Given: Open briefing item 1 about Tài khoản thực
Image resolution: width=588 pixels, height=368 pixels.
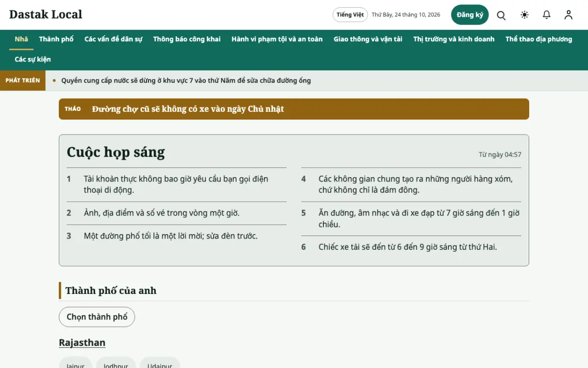Looking at the screenshot, I should pos(176,184).
